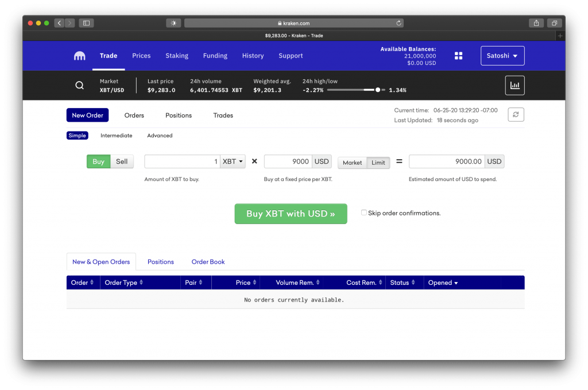This screenshot has height=390, width=588.
Task: Select the Order Book tab
Action: pyautogui.click(x=208, y=262)
